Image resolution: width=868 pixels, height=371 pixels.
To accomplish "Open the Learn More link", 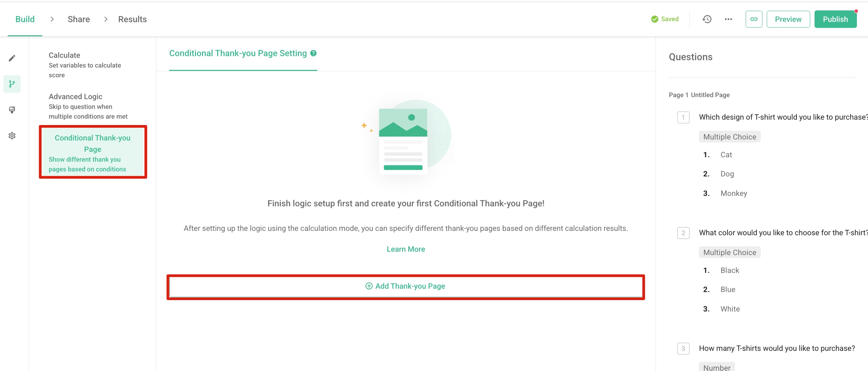I will (x=406, y=249).
